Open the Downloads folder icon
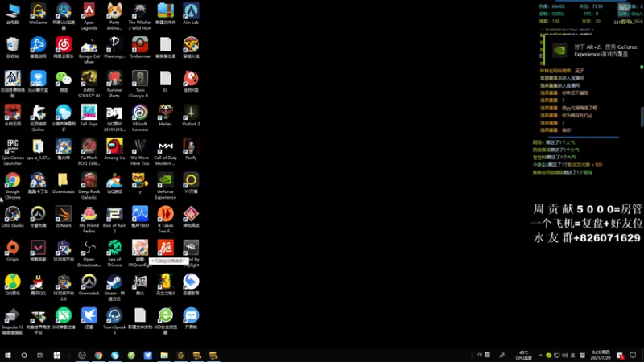 [64, 183]
